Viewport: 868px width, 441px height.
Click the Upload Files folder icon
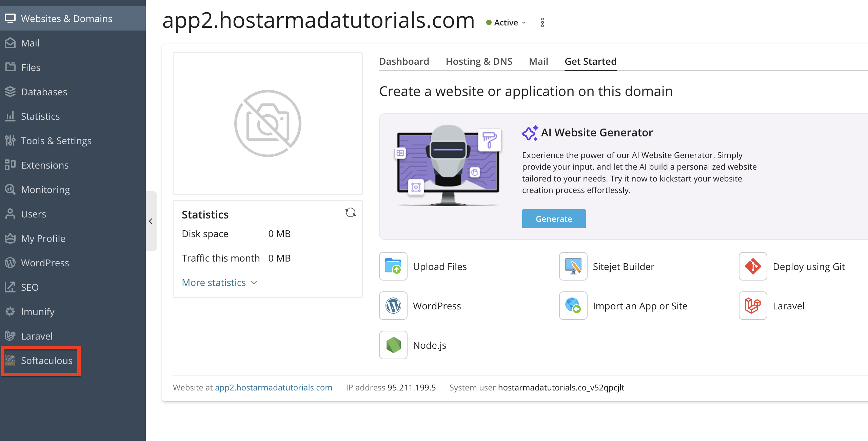[x=393, y=266]
